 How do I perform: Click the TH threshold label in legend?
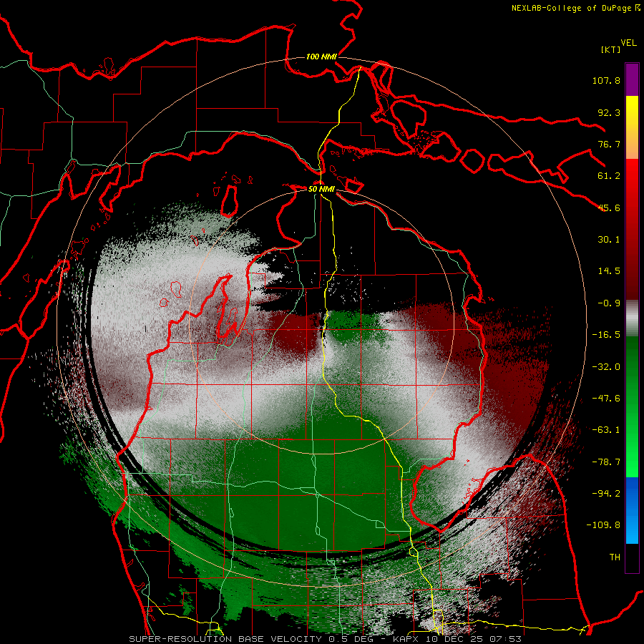point(615,557)
